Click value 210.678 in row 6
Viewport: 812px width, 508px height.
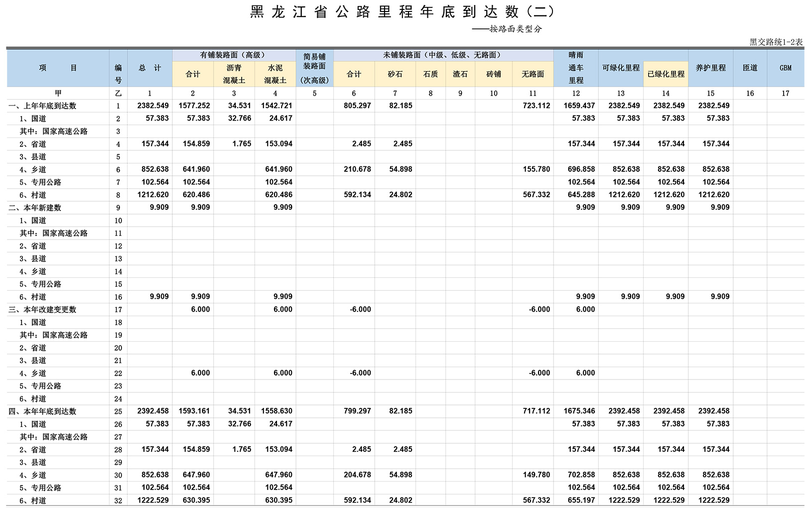pos(357,169)
